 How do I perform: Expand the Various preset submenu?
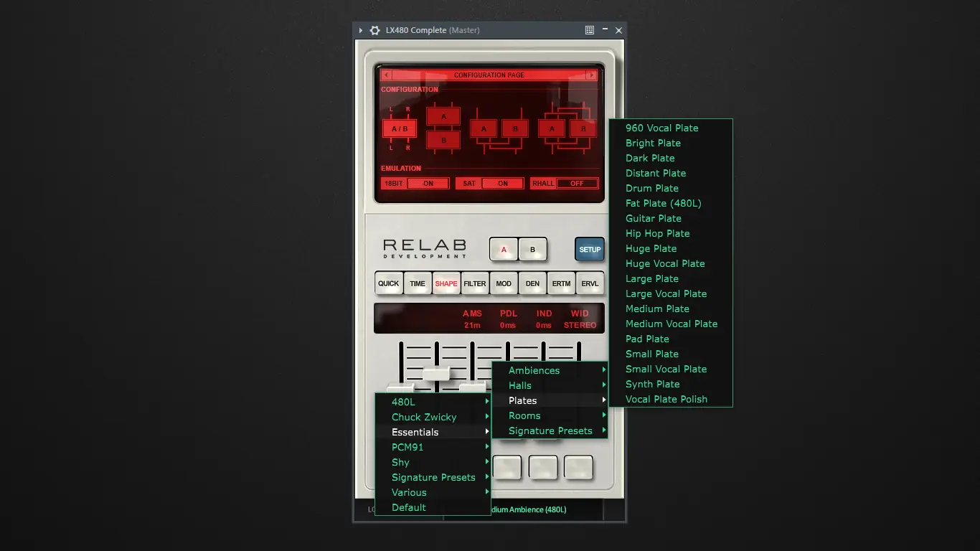[x=433, y=492]
